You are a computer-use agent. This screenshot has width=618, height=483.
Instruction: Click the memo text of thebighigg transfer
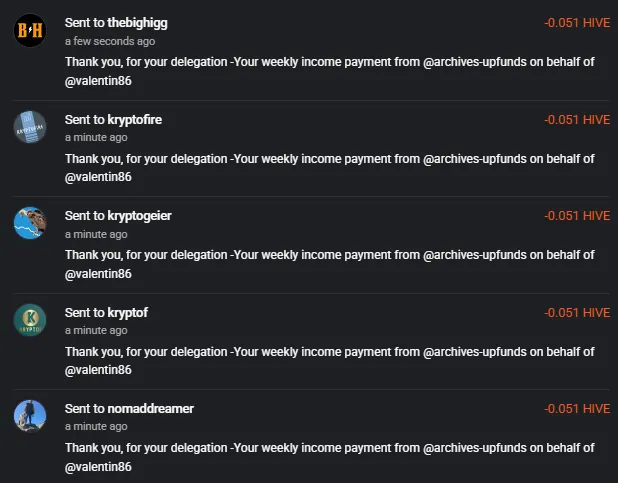(329, 71)
